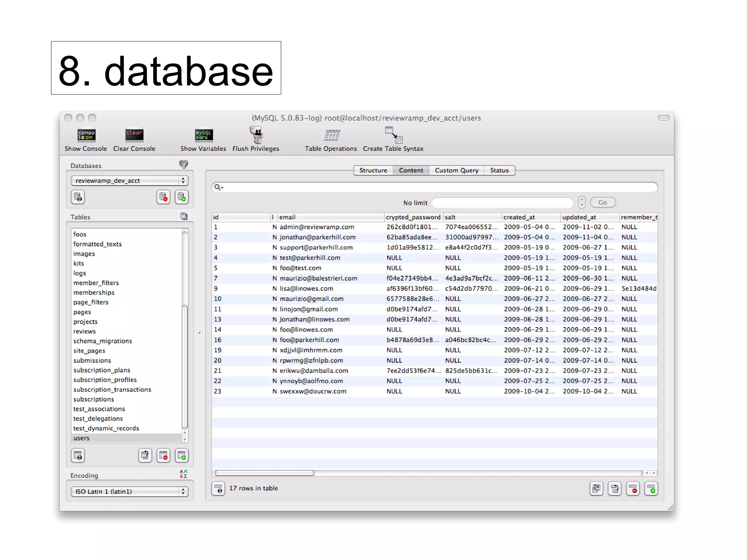Click the toolbar toggle pill in title bar
The height and width of the screenshot is (560, 747).
[x=663, y=117]
